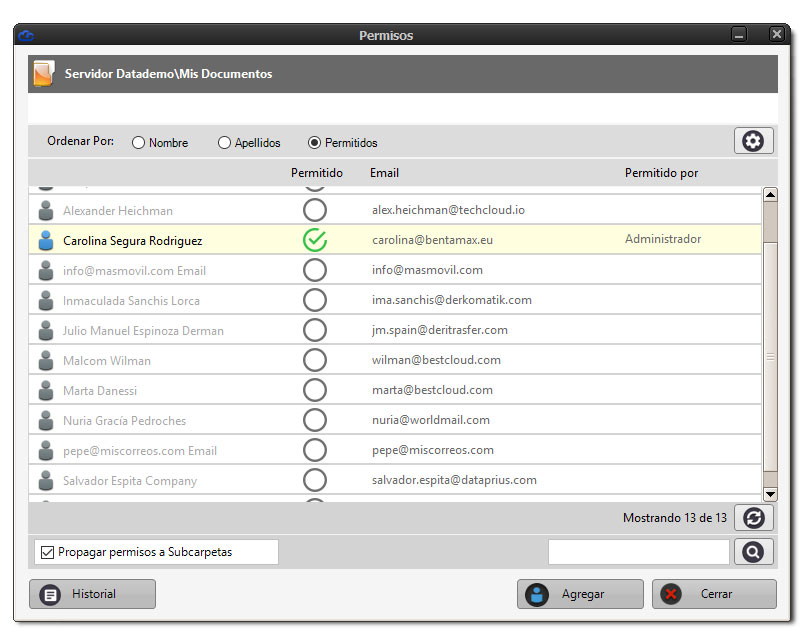Refresh the user list

click(753, 518)
